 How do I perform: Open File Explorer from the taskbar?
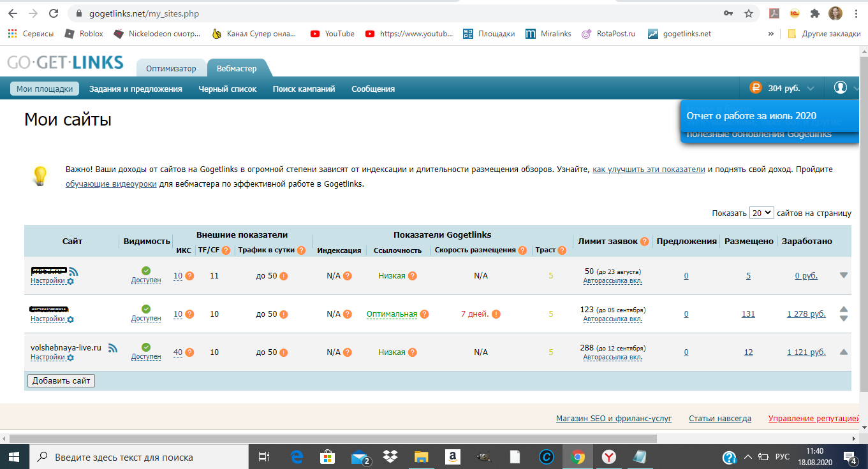coord(422,457)
